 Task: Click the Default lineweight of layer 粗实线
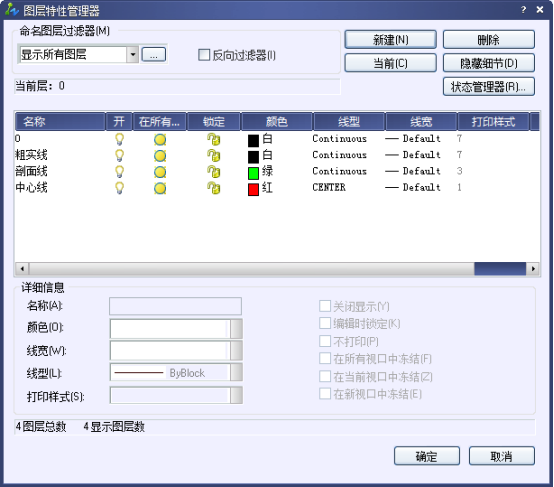(x=413, y=155)
